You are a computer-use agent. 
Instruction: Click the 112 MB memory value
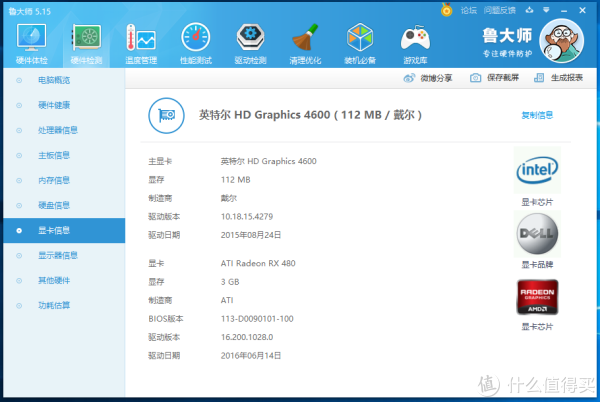pyautogui.click(x=235, y=180)
